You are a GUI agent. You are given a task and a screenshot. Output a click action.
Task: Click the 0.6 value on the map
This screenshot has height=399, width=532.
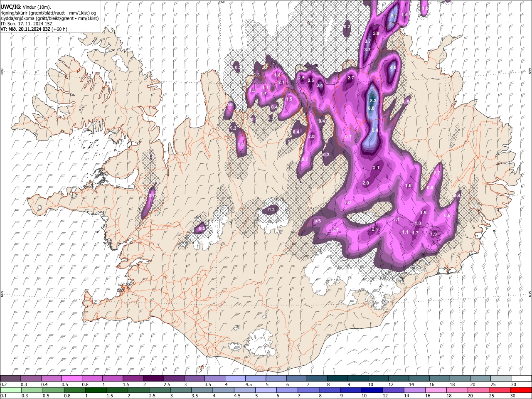230,104
